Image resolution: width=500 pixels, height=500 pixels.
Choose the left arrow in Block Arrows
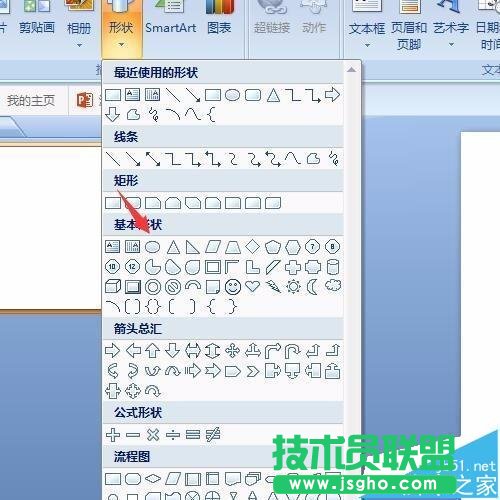133,351
